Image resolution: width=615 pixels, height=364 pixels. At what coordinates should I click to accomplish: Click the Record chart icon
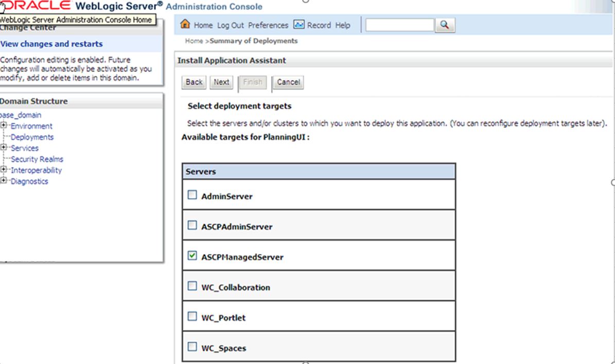point(299,25)
